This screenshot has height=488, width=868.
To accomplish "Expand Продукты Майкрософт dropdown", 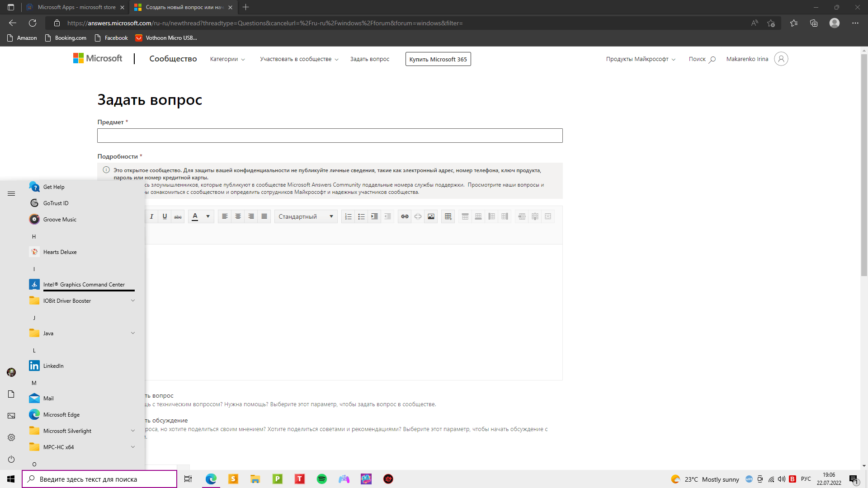I will [641, 59].
